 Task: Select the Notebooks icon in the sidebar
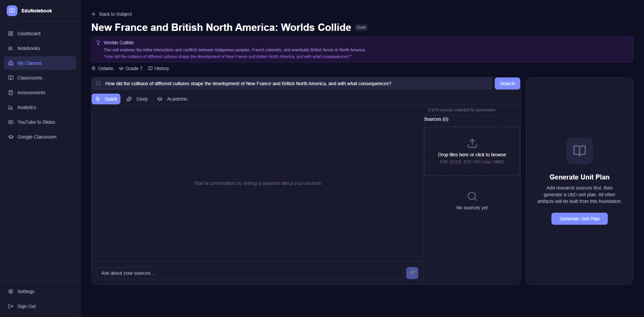click(x=11, y=48)
